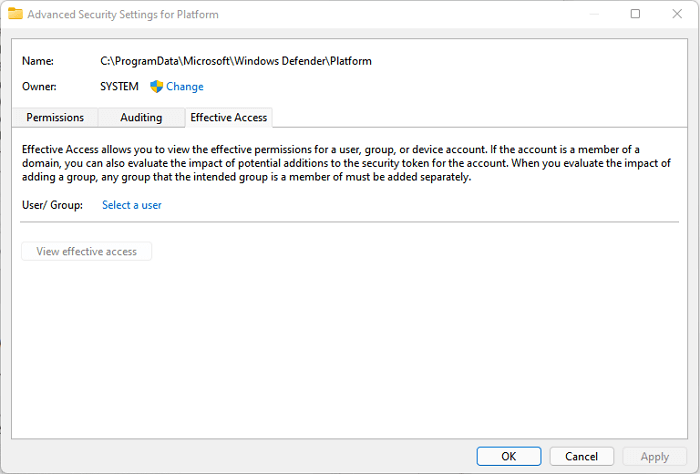Click the shield icon beside Change
Screen dimensions: 700x474
tap(156, 87)
